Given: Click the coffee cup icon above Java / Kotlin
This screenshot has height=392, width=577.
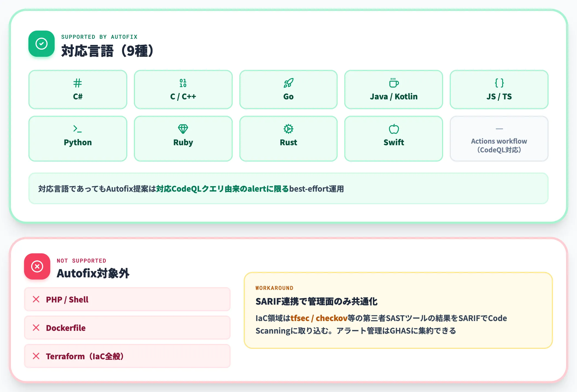Looking at the screenshot, I should coord(394,83).
